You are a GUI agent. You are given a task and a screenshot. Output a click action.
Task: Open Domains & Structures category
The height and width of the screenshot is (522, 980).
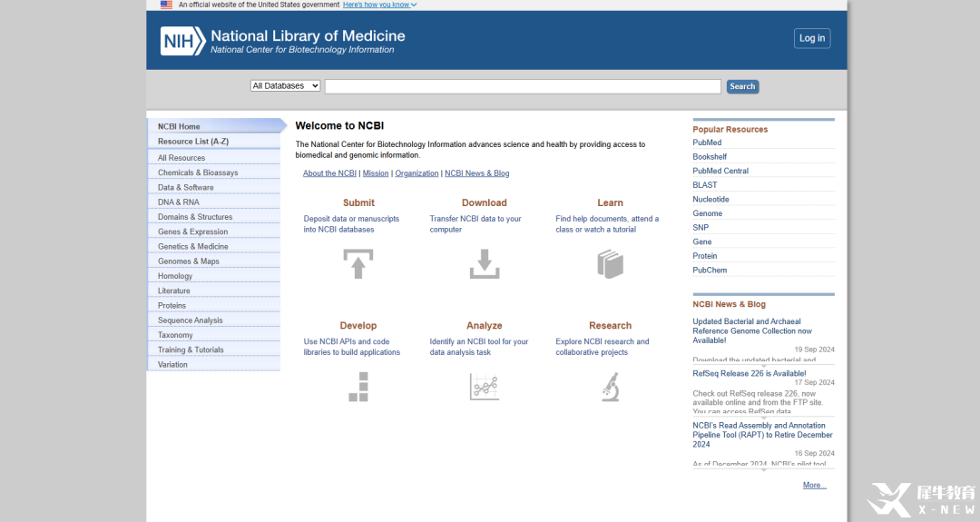pos(214,217)
